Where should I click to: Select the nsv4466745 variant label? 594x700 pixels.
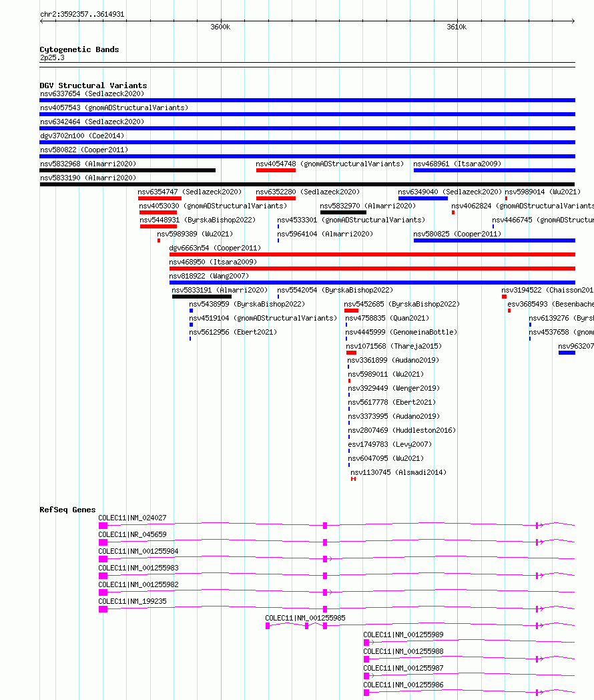click(x=543, y=220)
